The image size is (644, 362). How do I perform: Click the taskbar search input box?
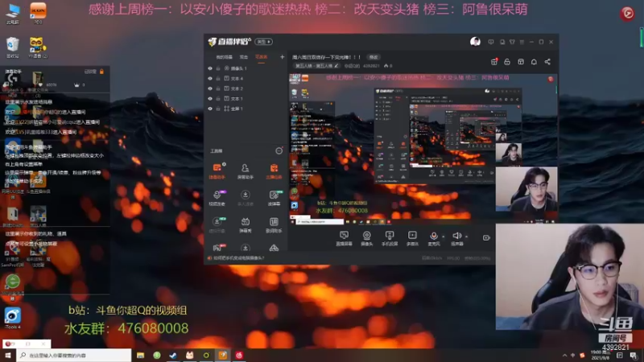click(74, 355)
